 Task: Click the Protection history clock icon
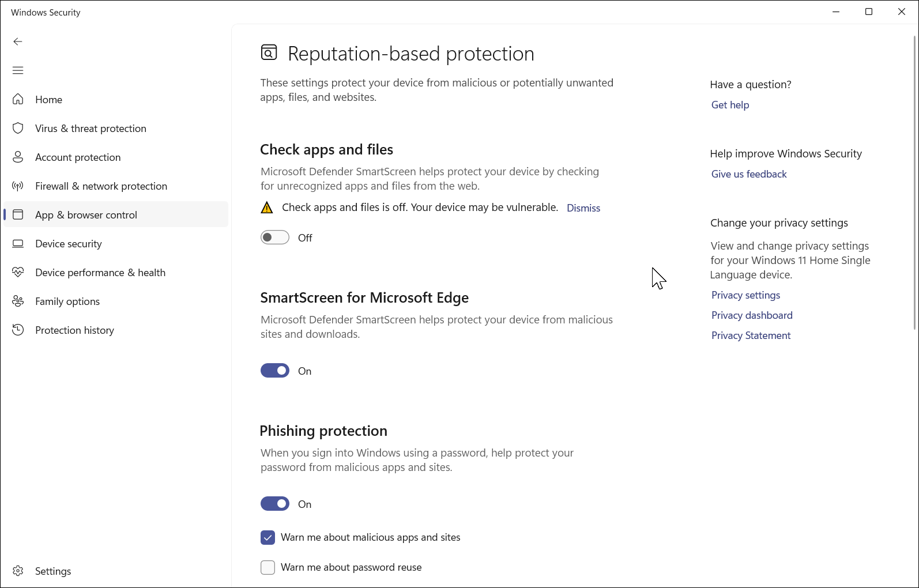(x=18, y=330)
